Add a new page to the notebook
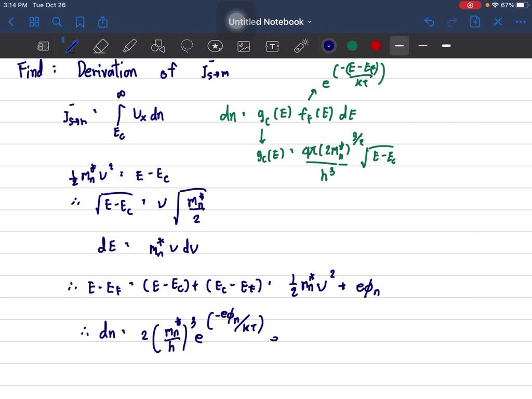 [475, 22]
